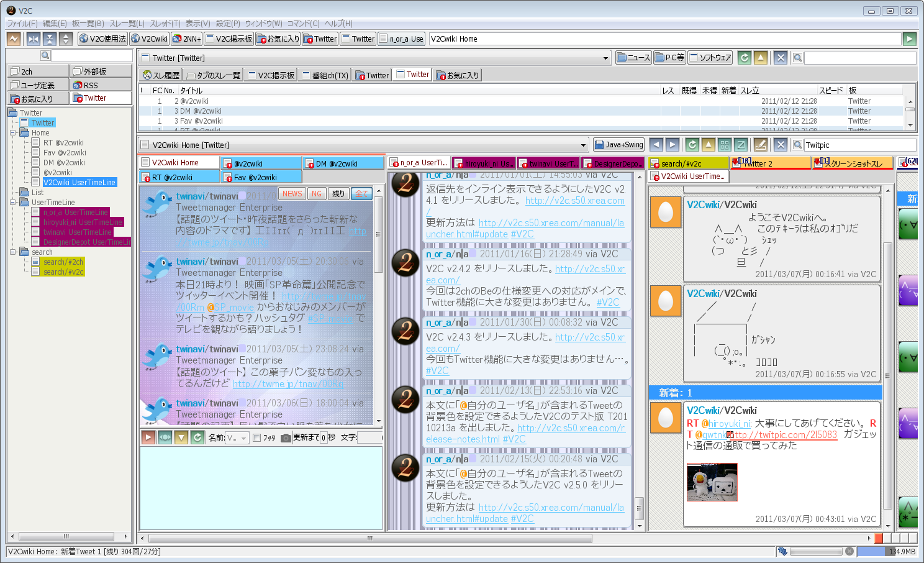Viewport: 924px width, 563px height.
Task: Toggle the NG filter button on the tweet pane
Action: 317,193
